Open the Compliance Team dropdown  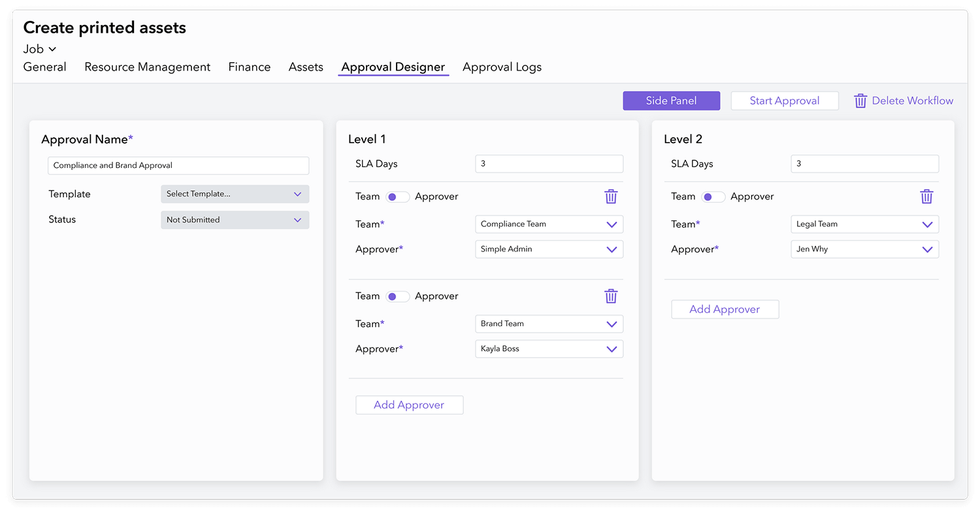(549, 224)
